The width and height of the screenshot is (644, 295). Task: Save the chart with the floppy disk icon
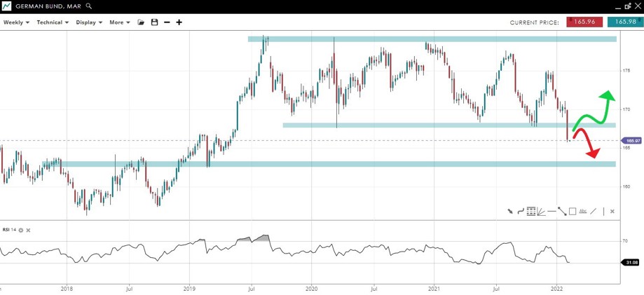(154, 22)
